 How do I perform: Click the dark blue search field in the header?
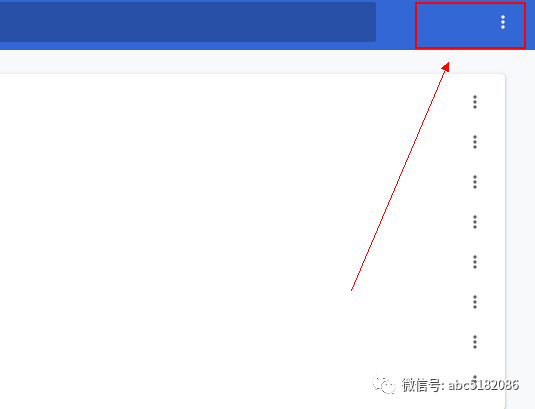click(188, 22)
